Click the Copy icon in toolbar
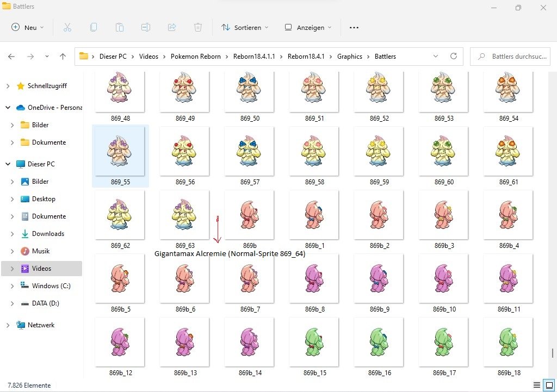 pos(94,27)
